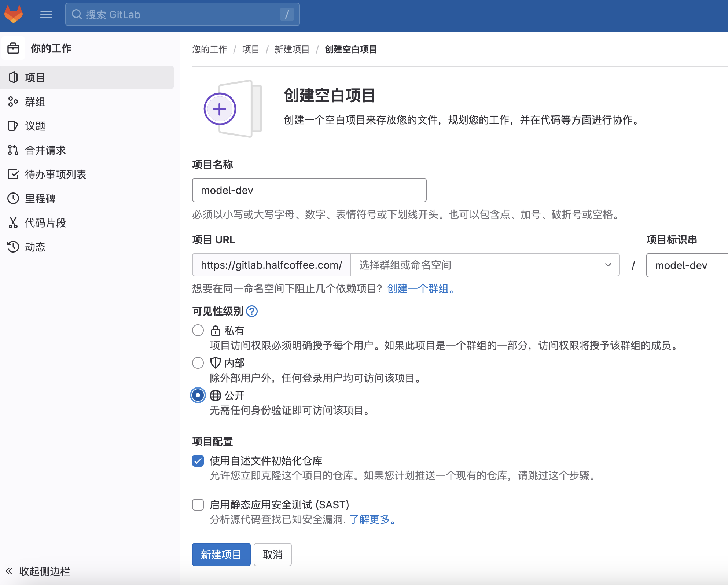This screenshot has height=585, width=728.
Task: Open Issues (议题) in the sidebar
Action: point(35,126)
